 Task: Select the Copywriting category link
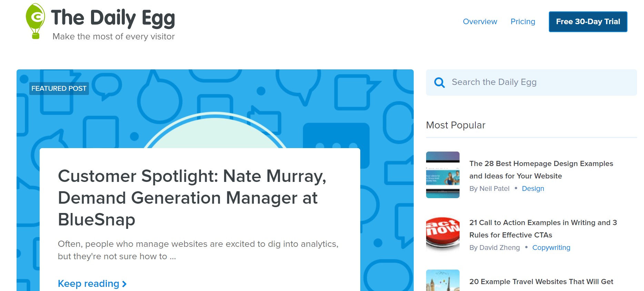tap(551, 248)
